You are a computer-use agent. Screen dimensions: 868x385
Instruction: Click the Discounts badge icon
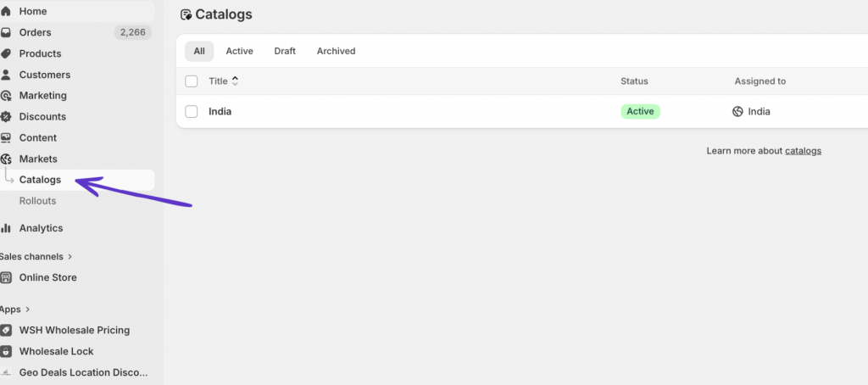[x=6, y=117]
